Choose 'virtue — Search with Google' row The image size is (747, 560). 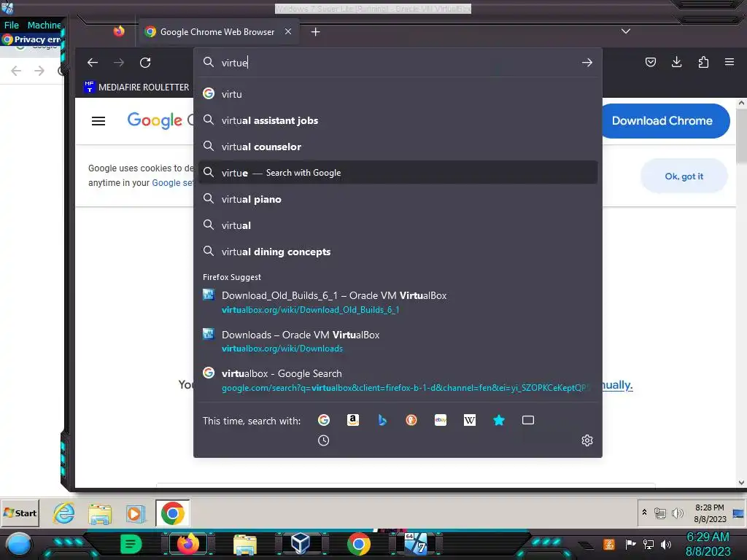pos(398,172)
